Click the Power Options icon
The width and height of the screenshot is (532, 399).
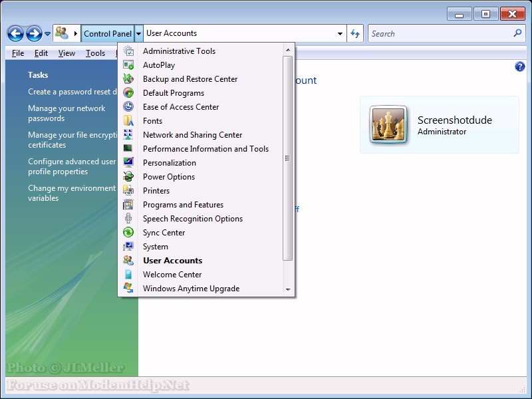coord(128,176)
